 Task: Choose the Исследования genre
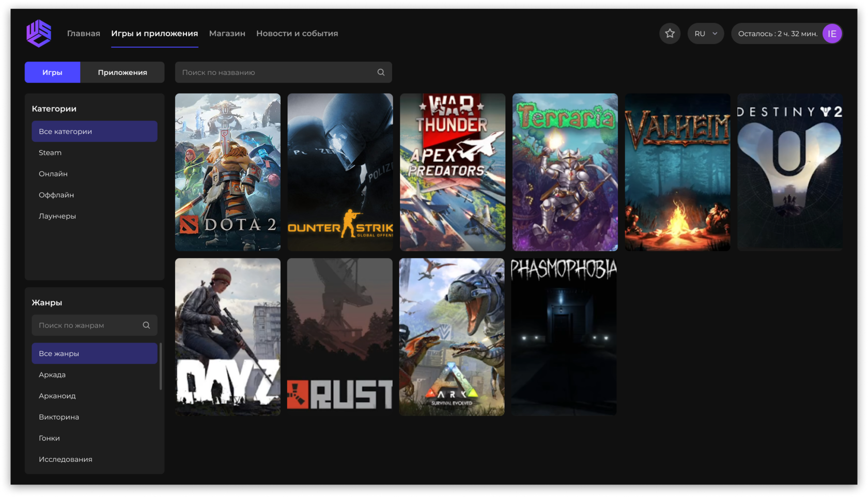click(x=95, y=459)
